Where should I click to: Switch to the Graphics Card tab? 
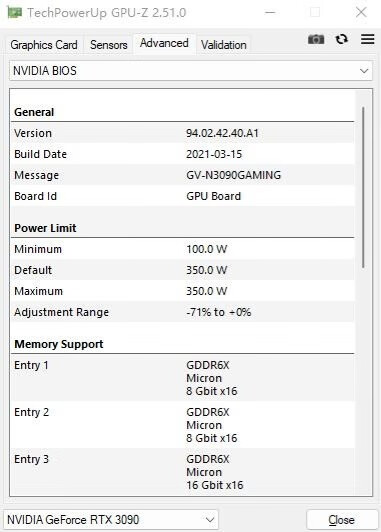[x=44, y=45]
